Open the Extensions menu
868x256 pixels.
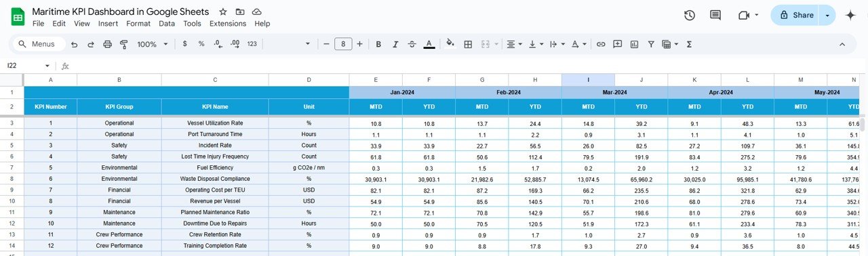coord(228,23)
